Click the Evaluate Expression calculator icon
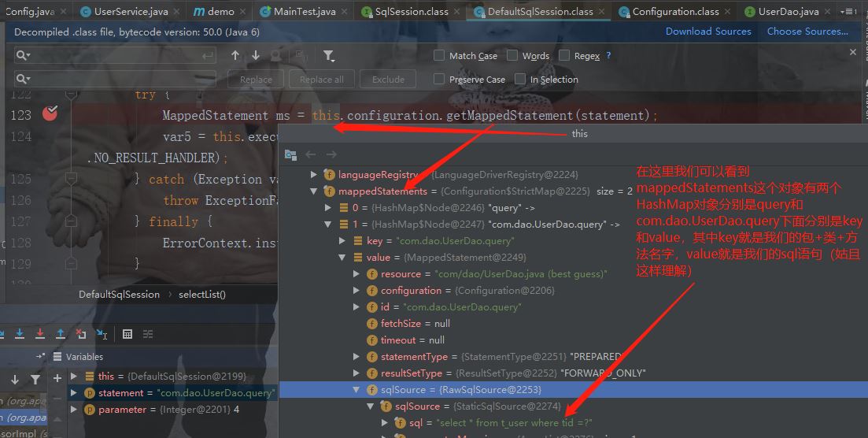Image resolution: width=868 pixels, height=438 pixels. [x=127, y=334]
